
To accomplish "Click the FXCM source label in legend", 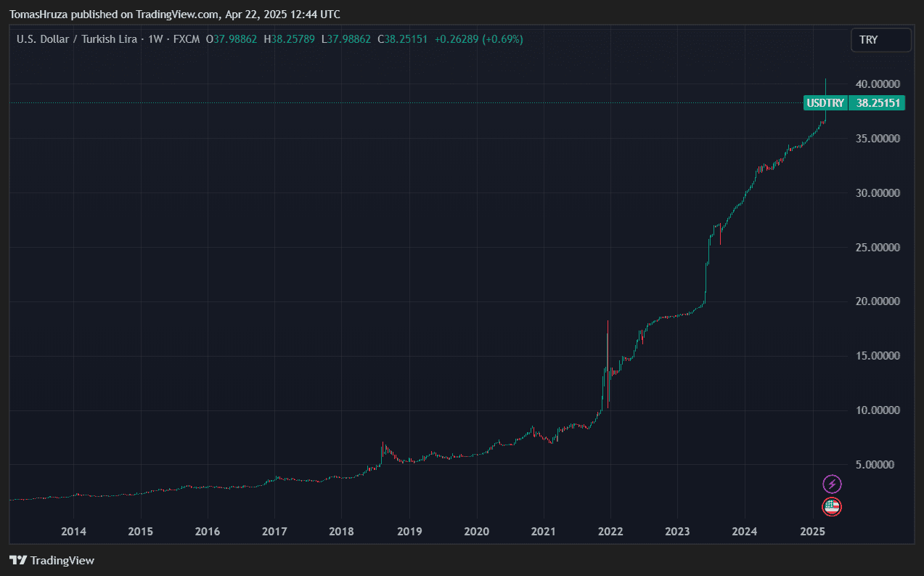I will 187,39.
